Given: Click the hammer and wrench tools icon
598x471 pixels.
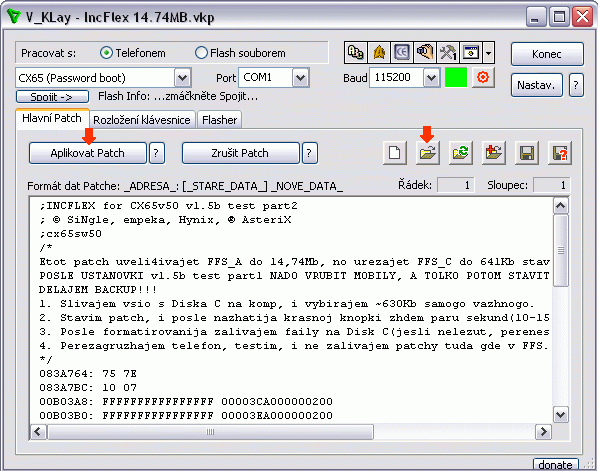Looking at the screenshot, I should 448,52.
